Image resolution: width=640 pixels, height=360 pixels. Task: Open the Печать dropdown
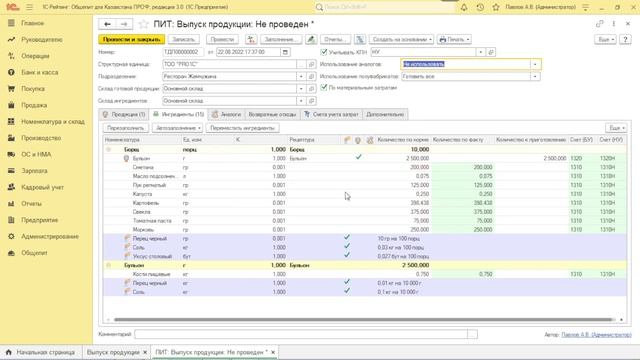(x=454, y=39)
